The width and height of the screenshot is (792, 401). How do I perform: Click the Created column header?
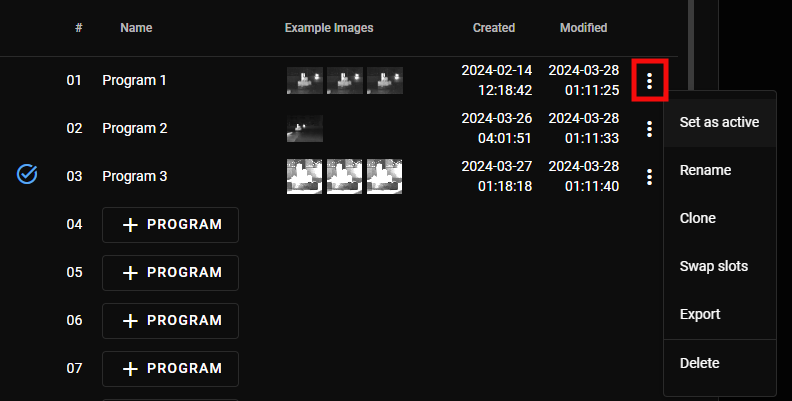click(x=494, y=28)
